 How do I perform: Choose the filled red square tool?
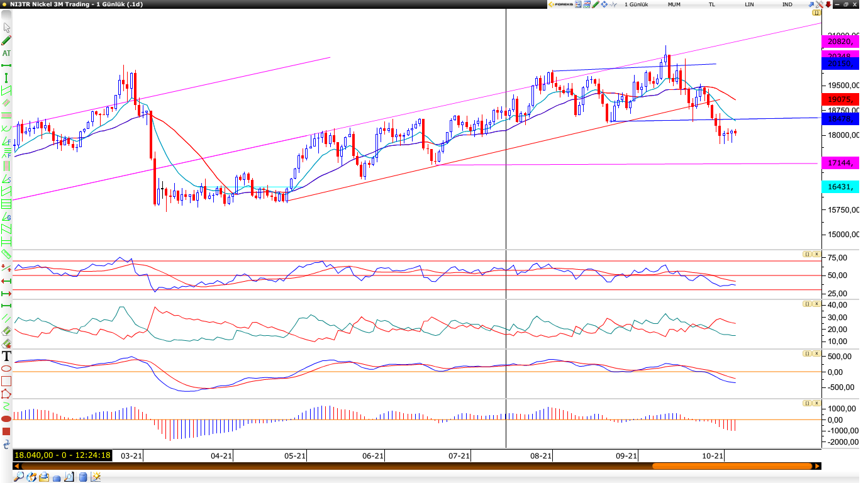tap(6, 431)
